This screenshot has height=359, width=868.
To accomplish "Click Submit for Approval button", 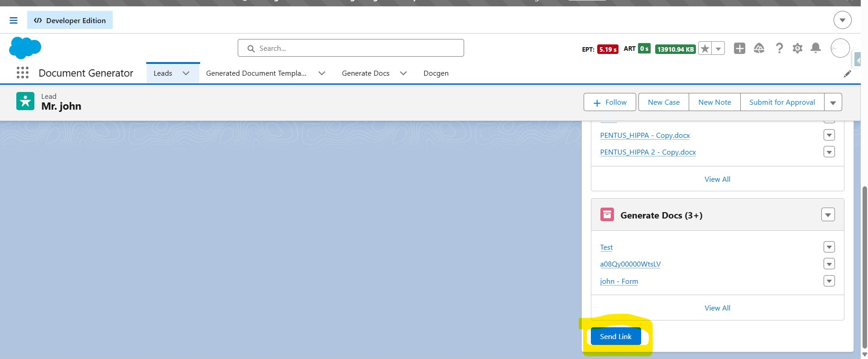I will pos(782,102).
